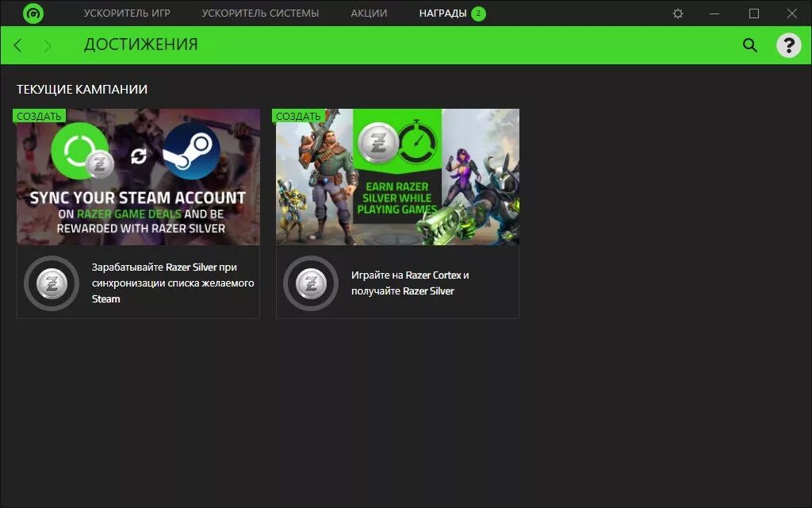Minimize the Razer Cortex window
The image size is (812, 508).
[x=714, y=13]
